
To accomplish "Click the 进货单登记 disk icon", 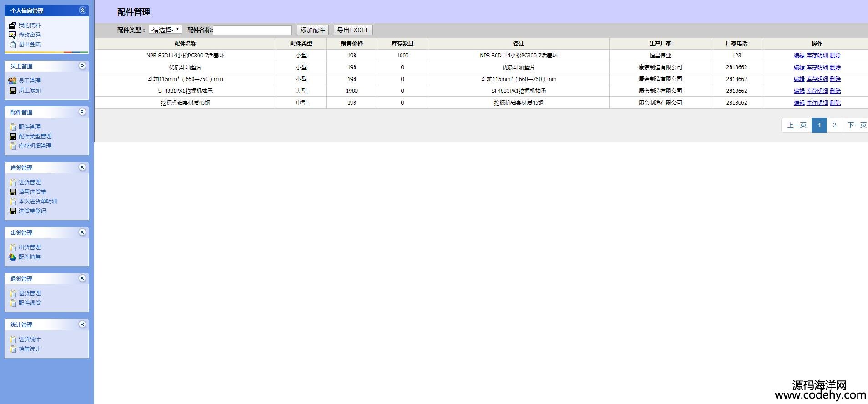I will click(13, 211).
